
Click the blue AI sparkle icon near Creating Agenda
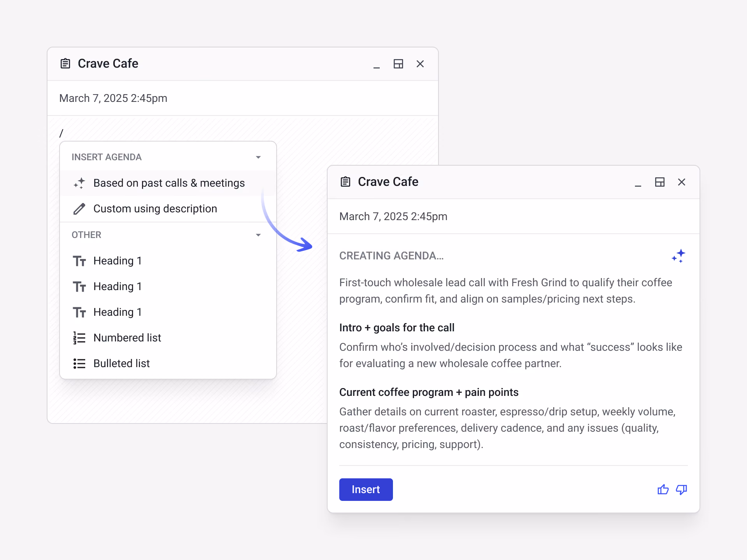(x=679, y=256)
